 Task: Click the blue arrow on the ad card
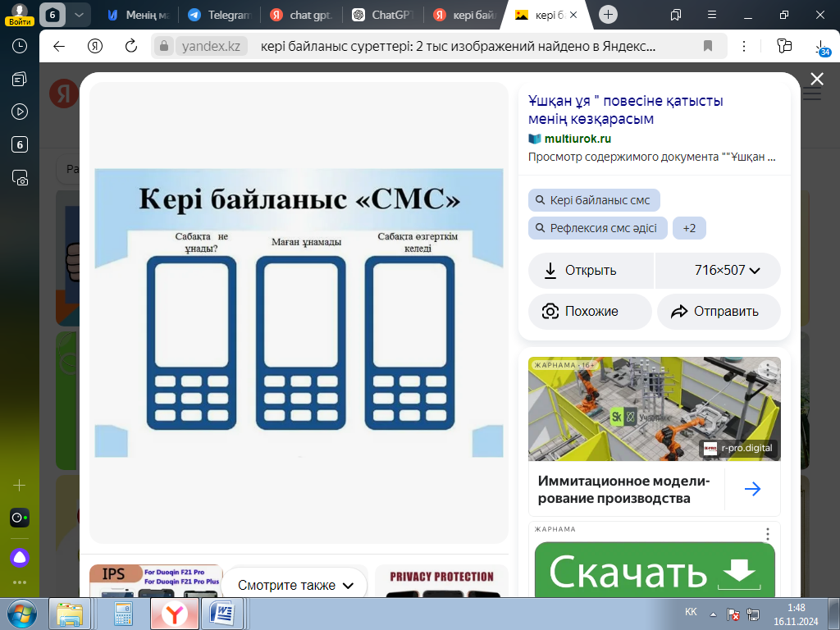point(753,489)
